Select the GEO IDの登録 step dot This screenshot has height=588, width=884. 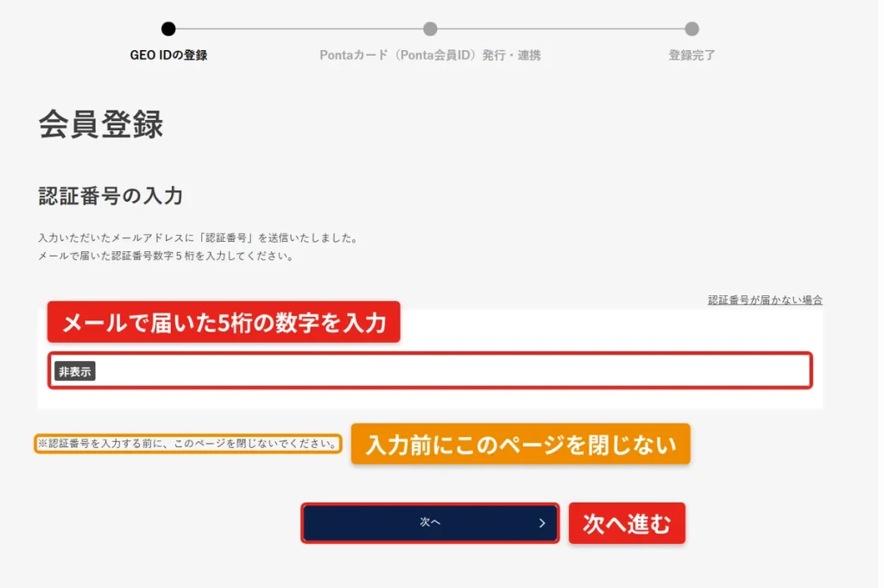[x=168, y=28]
